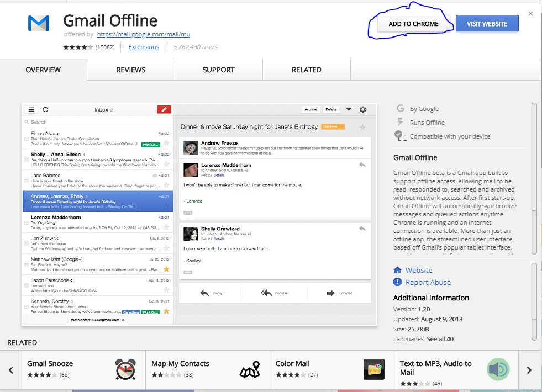Switch to the Related tab
The height and width of the screenshot is (392, 542).
(x=306, y=70)
